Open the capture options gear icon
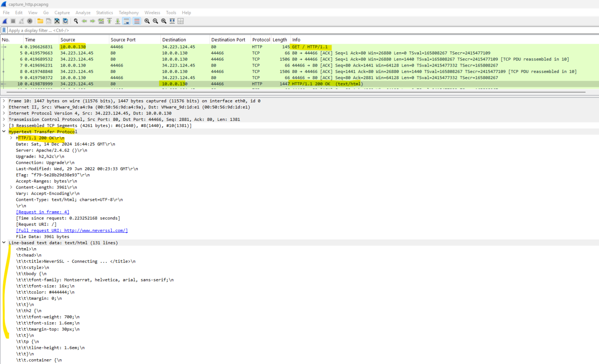The image size is (599, 364). (29, 21)
